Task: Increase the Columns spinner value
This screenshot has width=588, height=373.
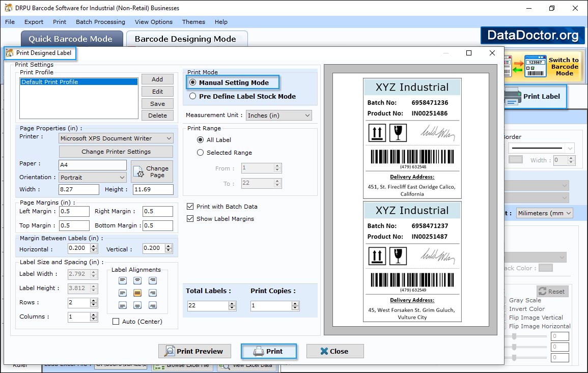Action: [93, 314]
